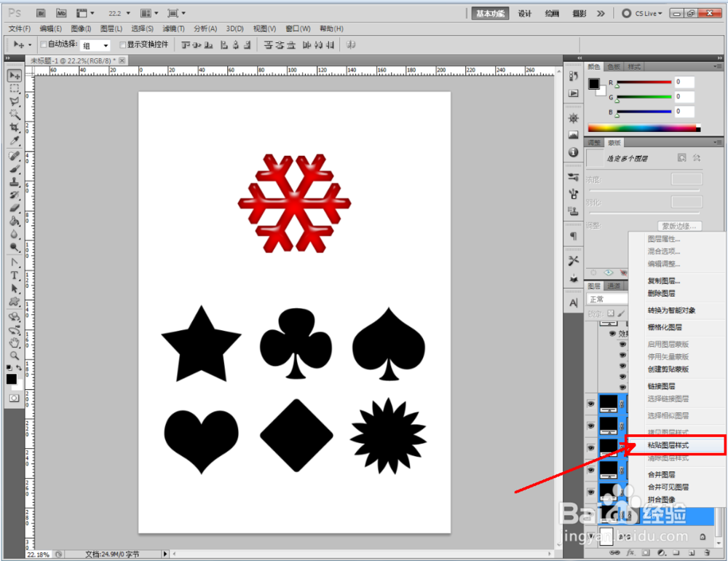Open the 正常 blend mode dropdown
Screen dimensions: 728x561
tap(607, 299)
